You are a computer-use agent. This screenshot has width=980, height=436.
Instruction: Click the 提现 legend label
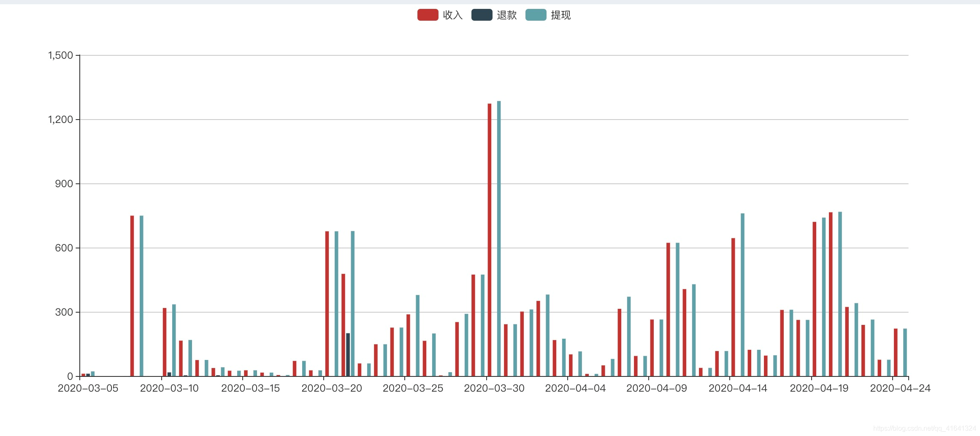[x=561, y=15]
